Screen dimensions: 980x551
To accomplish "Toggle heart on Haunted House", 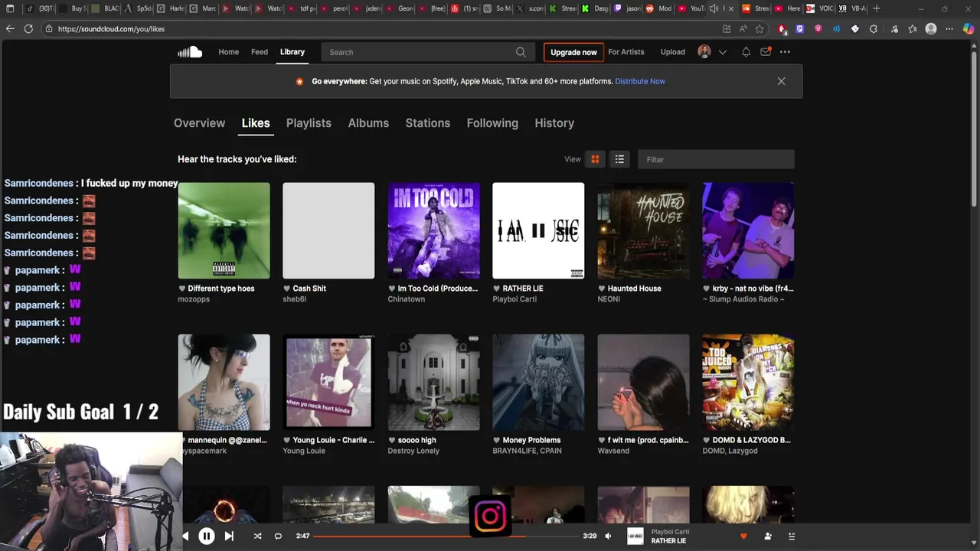I will point(602,289).
